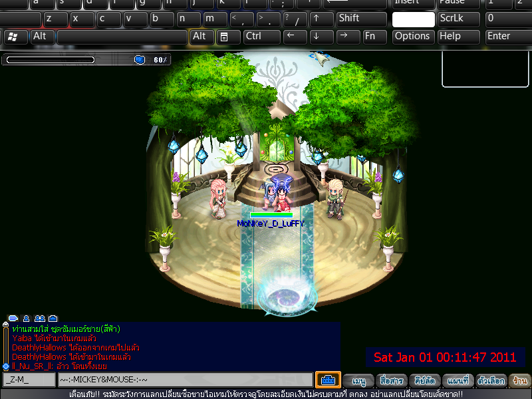Click the blue shield icon on progress bar
Screen dimensions: 532x399
click(x=140, y=60)
